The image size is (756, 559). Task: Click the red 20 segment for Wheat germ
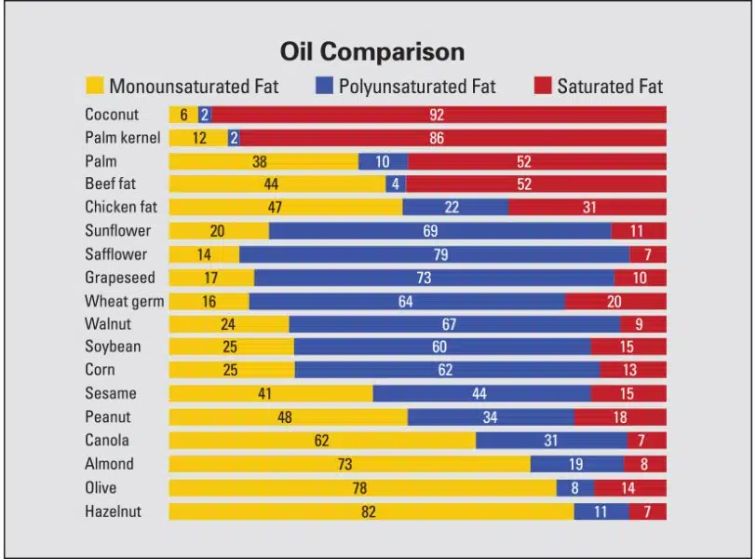point(615,302)
